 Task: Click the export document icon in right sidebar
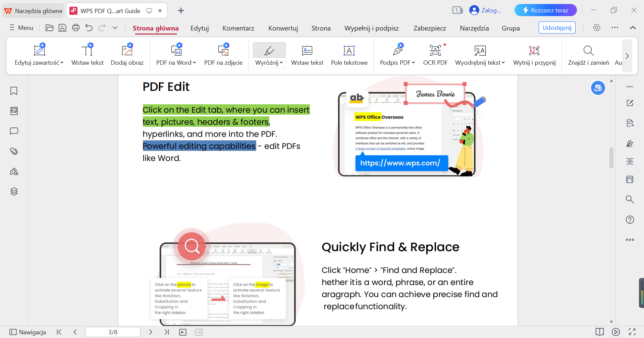pyautogui.click(x=630, y=123)
